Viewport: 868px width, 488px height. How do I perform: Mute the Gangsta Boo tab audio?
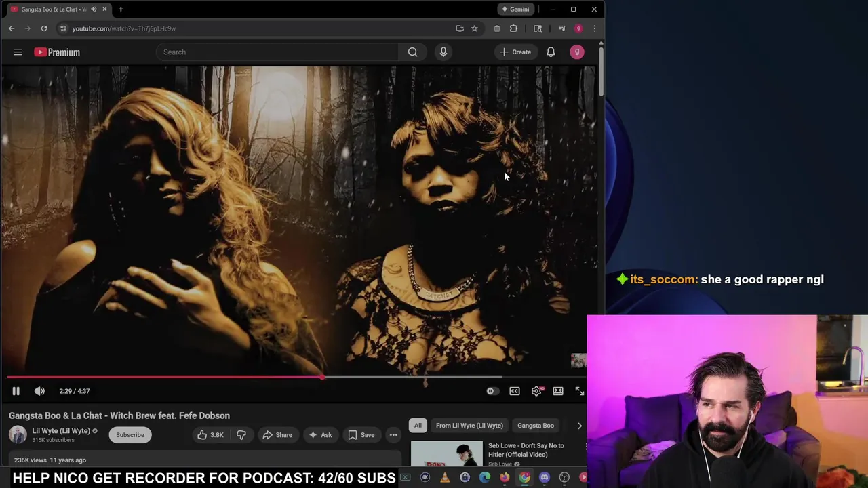(x=94, y=9)
